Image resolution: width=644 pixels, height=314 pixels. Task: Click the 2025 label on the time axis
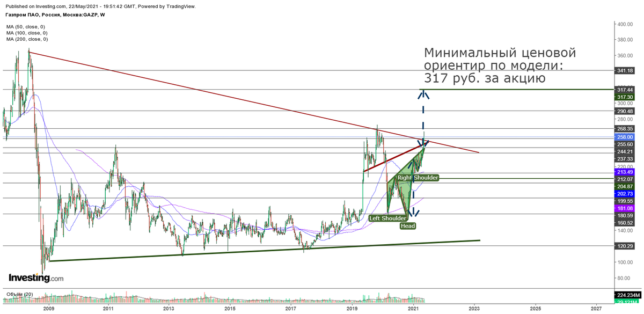[x=535, y=309]
